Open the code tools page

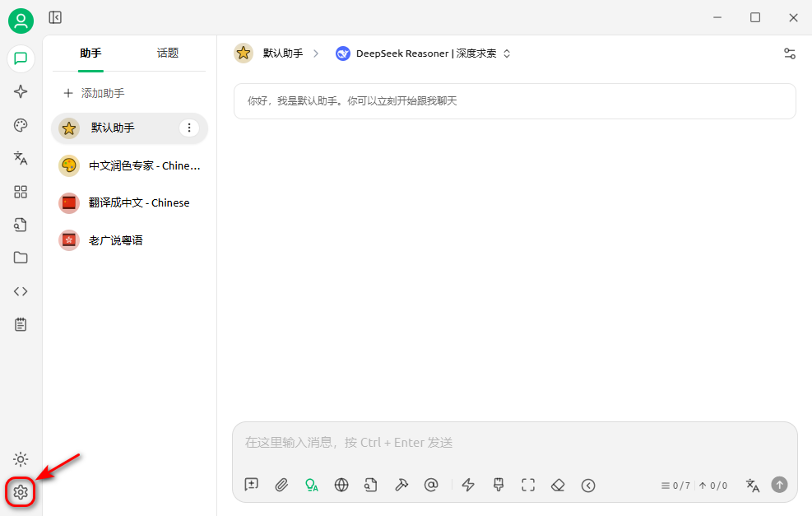point(21,291)
